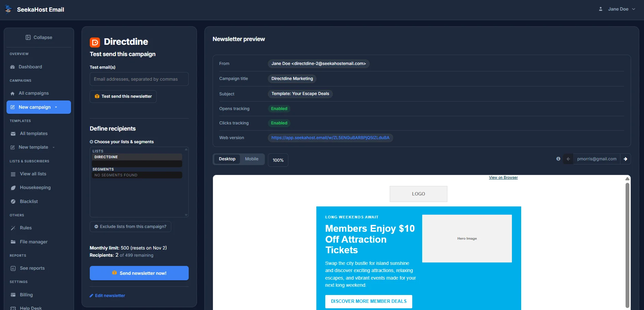Open Housekeeping leaf icon entry
This screenshot has height=310, width=644.
[13, 188]
